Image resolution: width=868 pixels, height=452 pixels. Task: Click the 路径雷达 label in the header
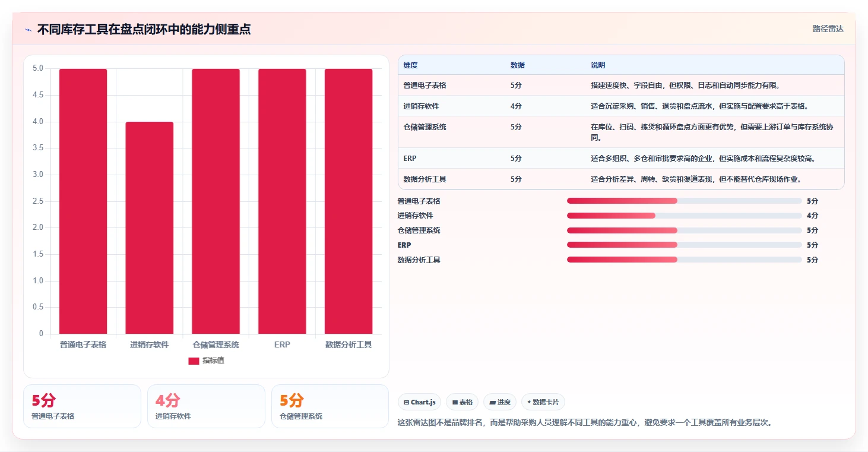coord(828,29)
